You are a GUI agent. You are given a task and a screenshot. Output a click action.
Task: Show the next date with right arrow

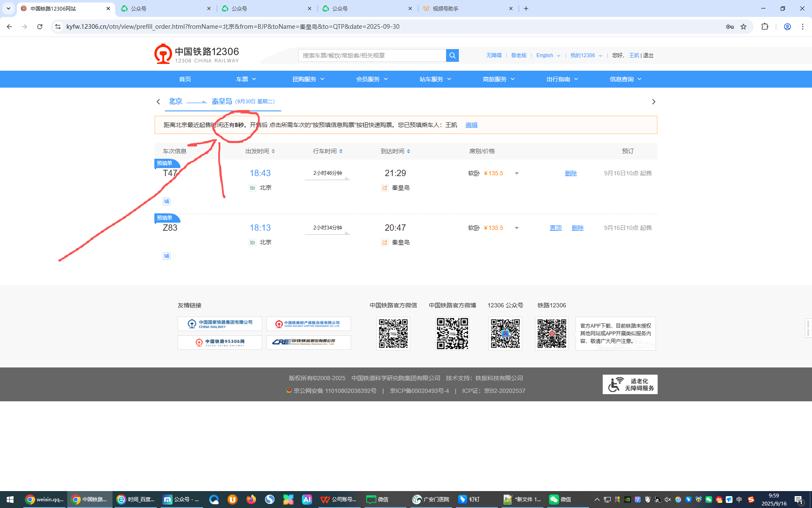coord(653,102)
